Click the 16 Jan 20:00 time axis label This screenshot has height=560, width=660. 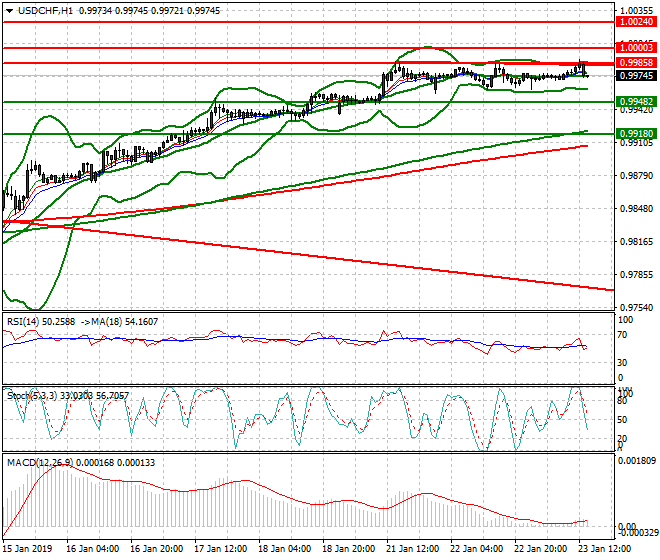157,549
